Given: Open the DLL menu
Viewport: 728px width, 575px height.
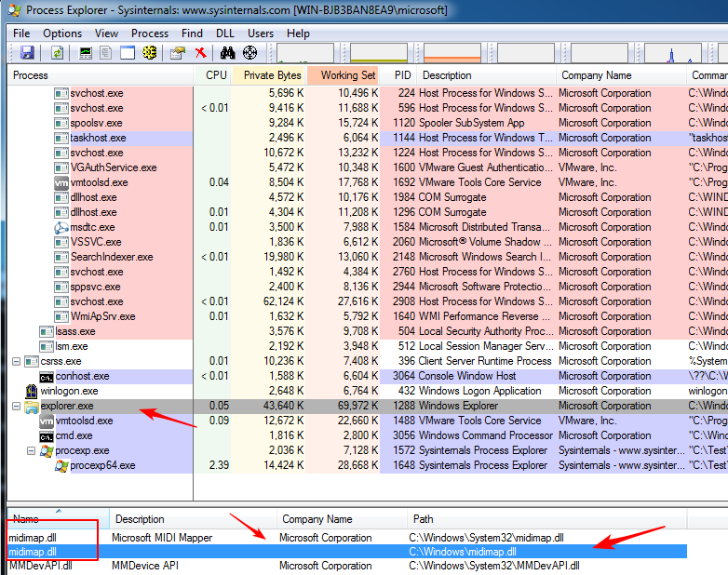Looking at the screenshot, I should pos(224,33).
